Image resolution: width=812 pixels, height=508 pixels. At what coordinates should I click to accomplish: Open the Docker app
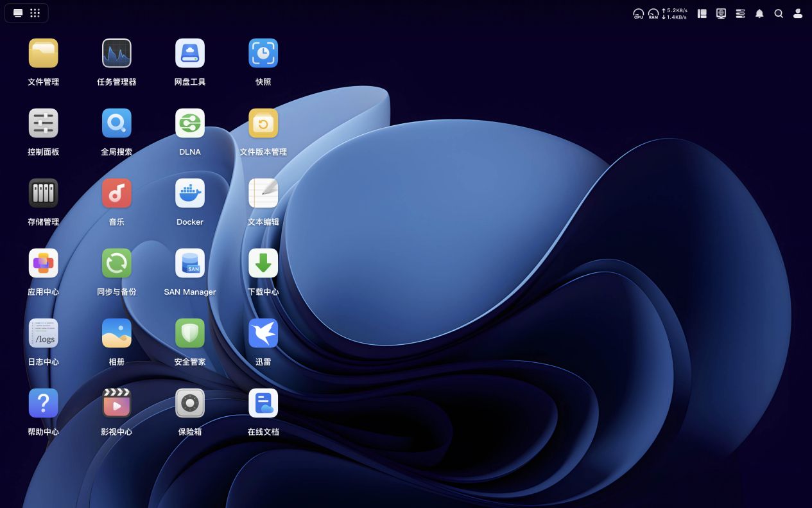click(189, 193)
